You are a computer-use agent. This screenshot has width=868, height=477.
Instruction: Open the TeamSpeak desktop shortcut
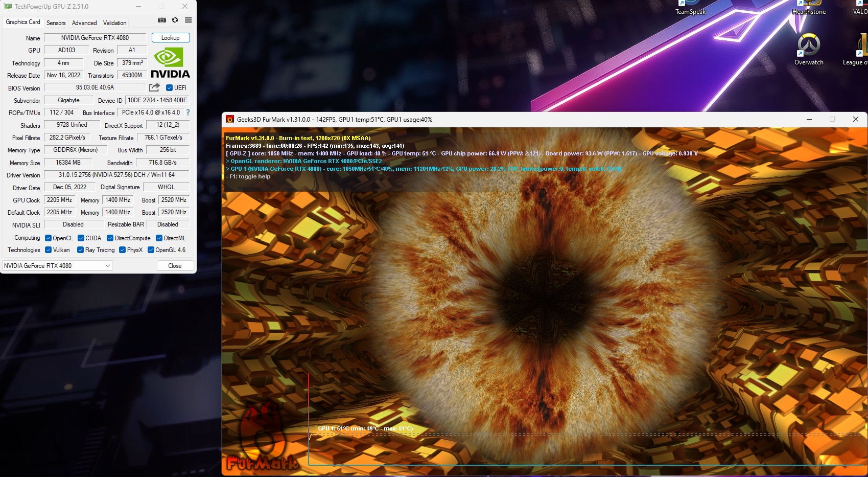690,7
